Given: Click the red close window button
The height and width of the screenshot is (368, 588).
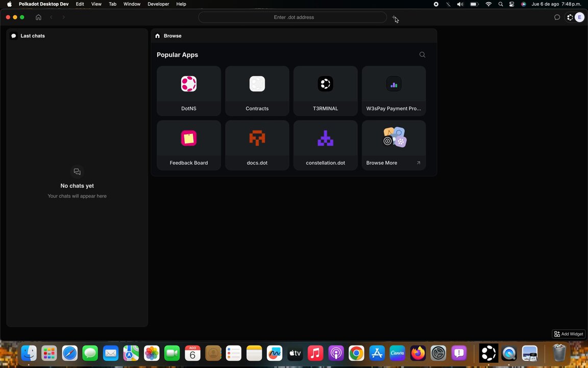Looking at the screenshot, I should click(x=8, y=17).
